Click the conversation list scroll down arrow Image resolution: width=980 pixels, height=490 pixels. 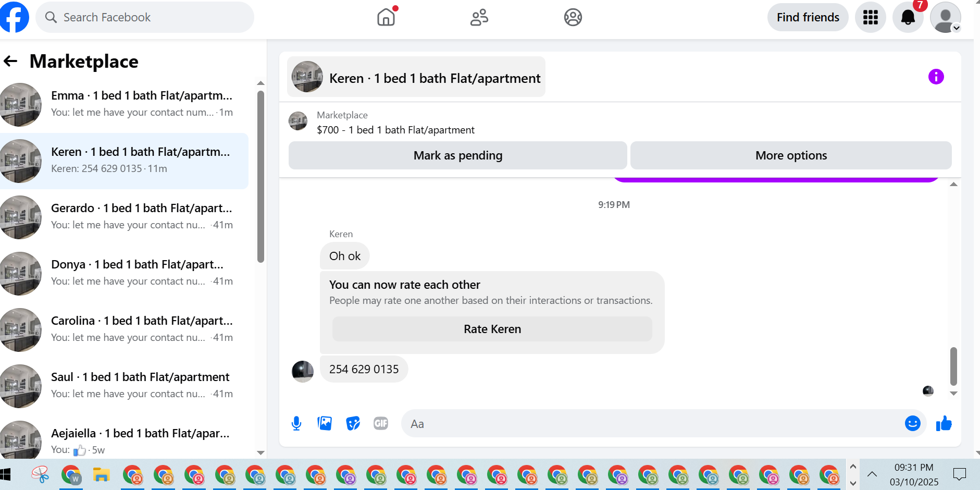click(x=261, y=453)
